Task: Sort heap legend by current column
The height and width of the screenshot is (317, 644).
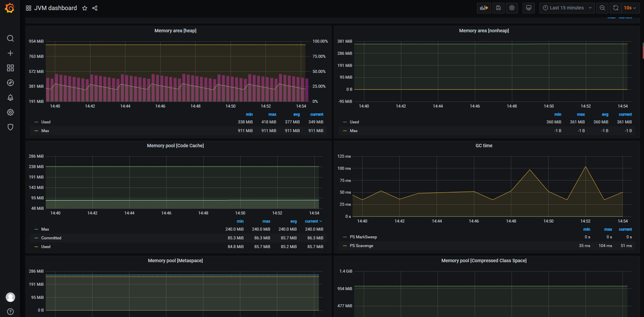Action: pos(317,114)
